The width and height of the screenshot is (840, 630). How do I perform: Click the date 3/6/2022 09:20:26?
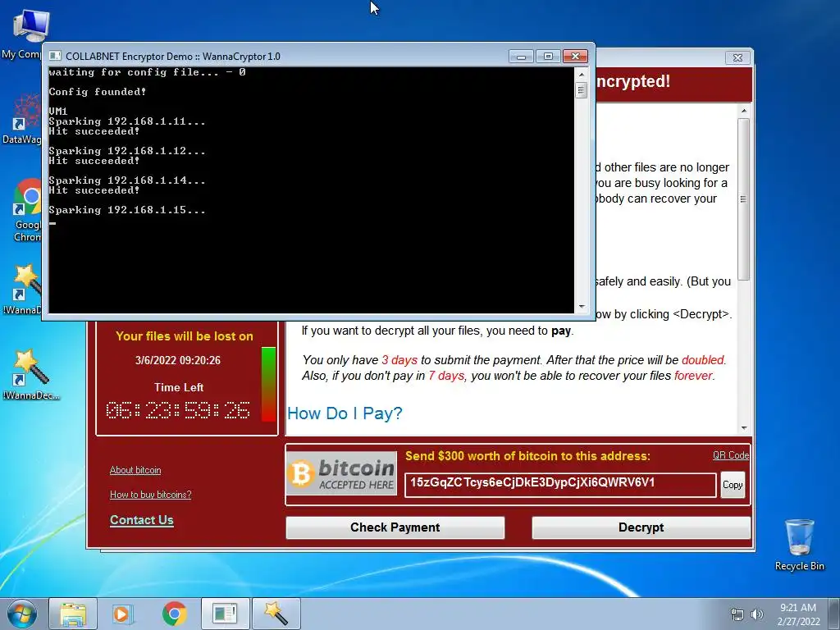coord(178,361)
